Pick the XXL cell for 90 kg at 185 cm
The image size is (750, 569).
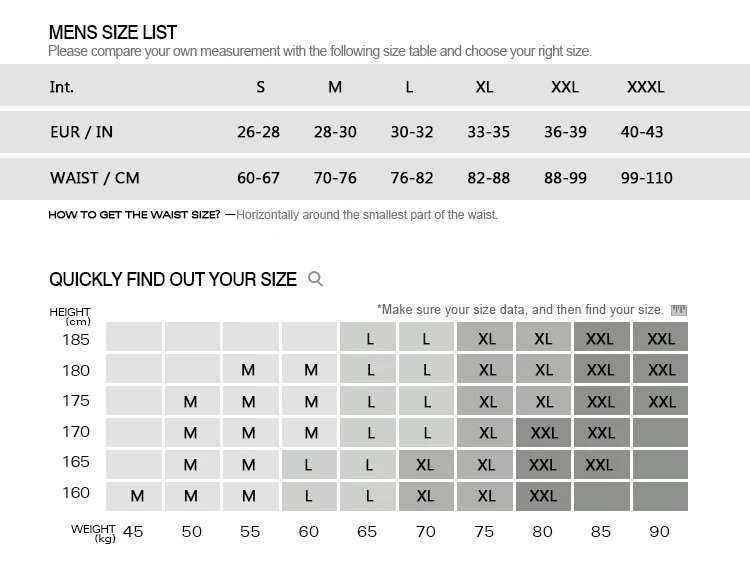click(x=661, y=339)
